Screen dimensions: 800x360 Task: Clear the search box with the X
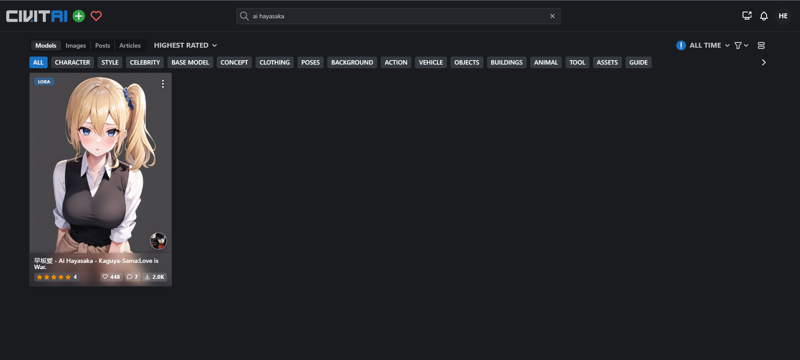coord(552,16)
